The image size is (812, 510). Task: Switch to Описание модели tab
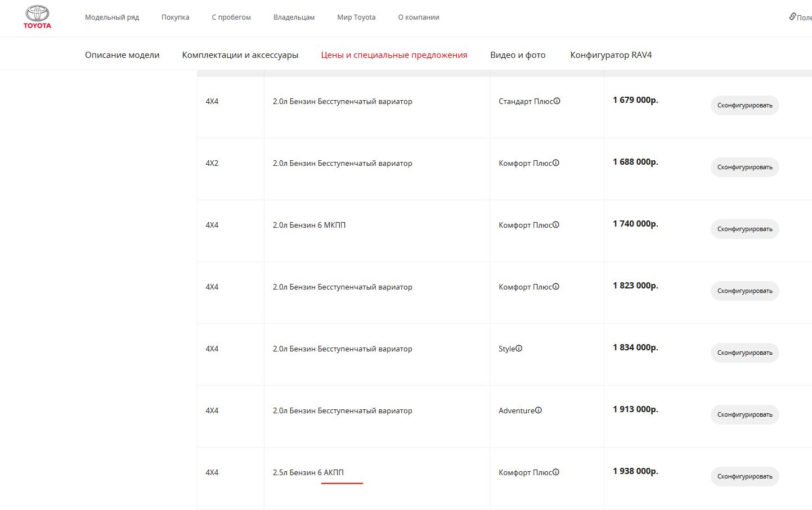point(122,55)
